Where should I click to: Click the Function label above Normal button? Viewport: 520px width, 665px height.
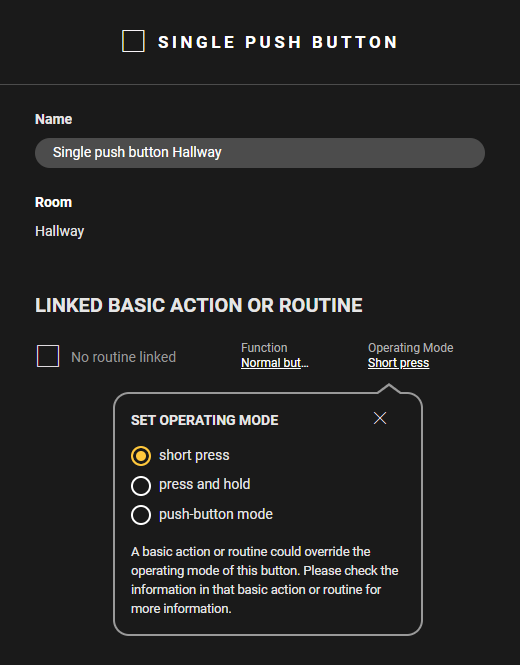[x=264, y=348]
